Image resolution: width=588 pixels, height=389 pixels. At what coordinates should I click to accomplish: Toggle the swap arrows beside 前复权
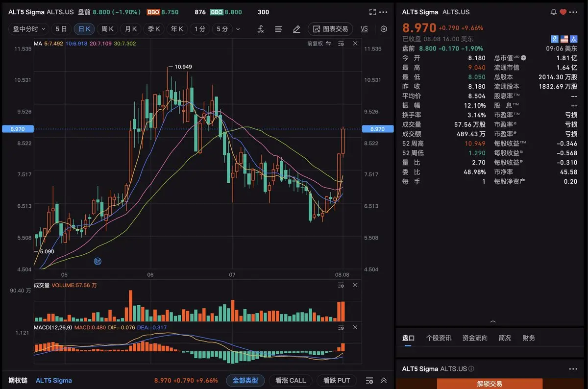tap(328, 44)
